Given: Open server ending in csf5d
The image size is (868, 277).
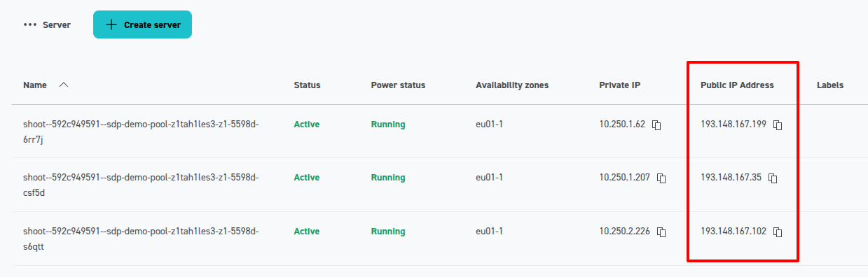Looking at the screenshot, I should click(x=141, y=185).
